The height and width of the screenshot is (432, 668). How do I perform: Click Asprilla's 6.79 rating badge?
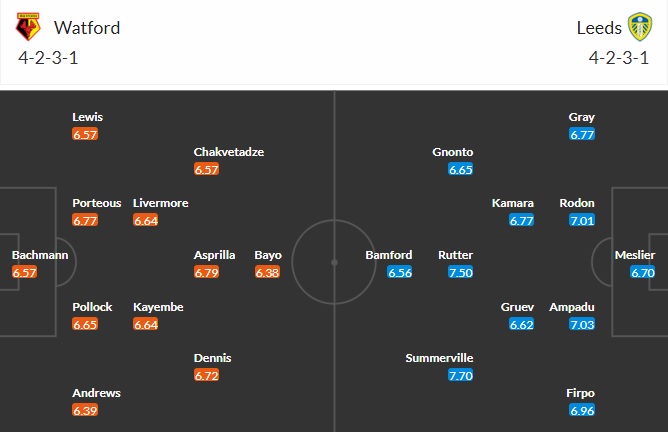tap(206, 272)
